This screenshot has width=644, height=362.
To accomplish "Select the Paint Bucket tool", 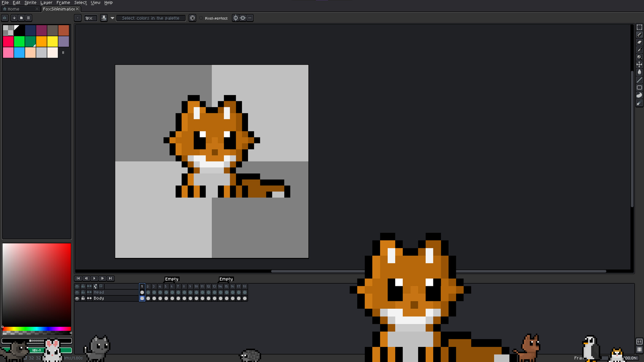I will (639, 72).
